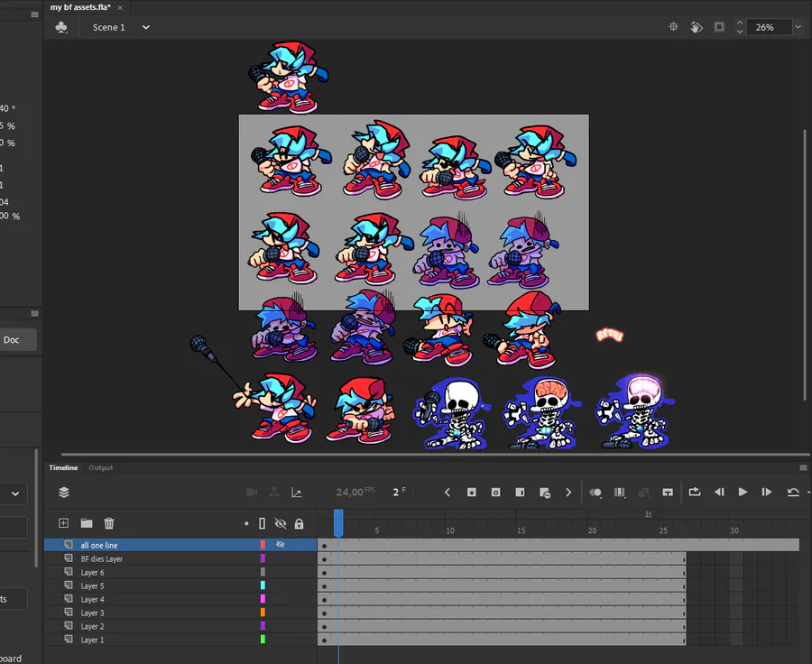Select Layer 4 in timeline

tap(180, 599)
